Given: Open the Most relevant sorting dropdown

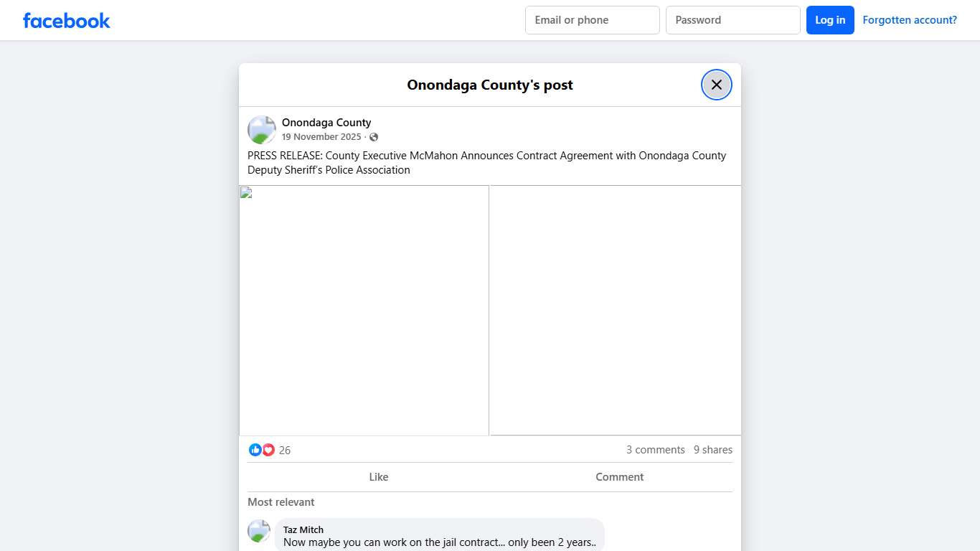Looking at the screenshot, I should point(281,501).
